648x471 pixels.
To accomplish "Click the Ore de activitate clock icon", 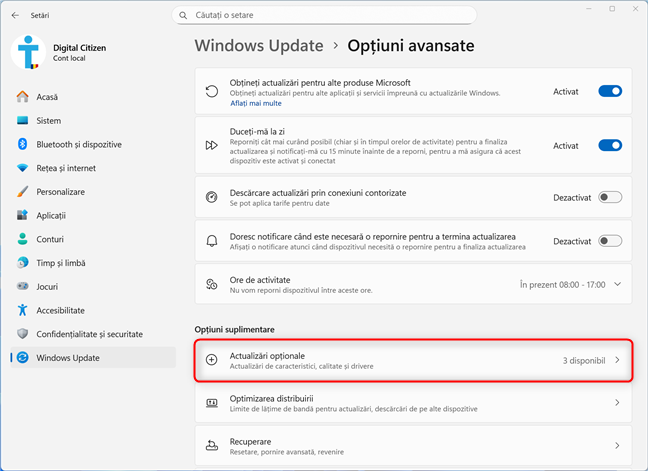I will (x=212, y=284).
